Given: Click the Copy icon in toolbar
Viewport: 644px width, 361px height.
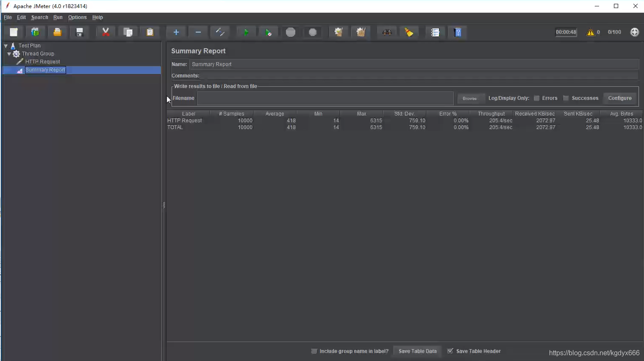Looking at the screenshot, I should point(128,32).
